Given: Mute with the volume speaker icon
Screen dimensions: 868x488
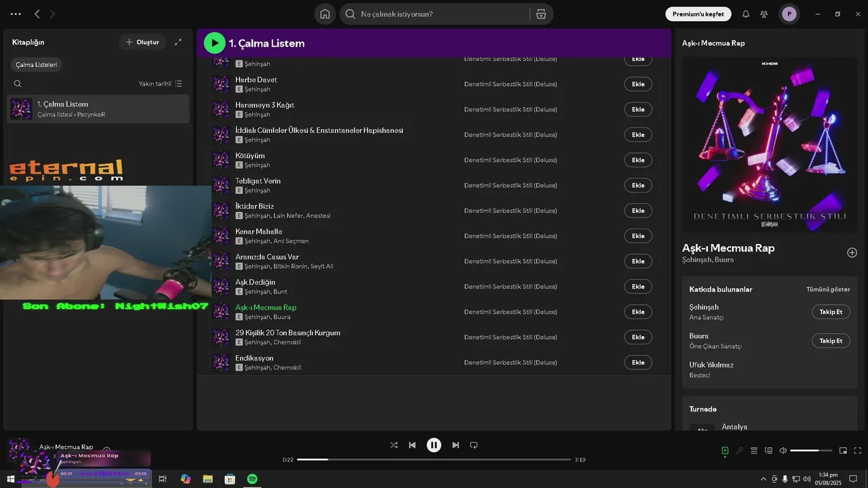Looking at the screenshot, I should pyautogui.click(x=783, y=451).
